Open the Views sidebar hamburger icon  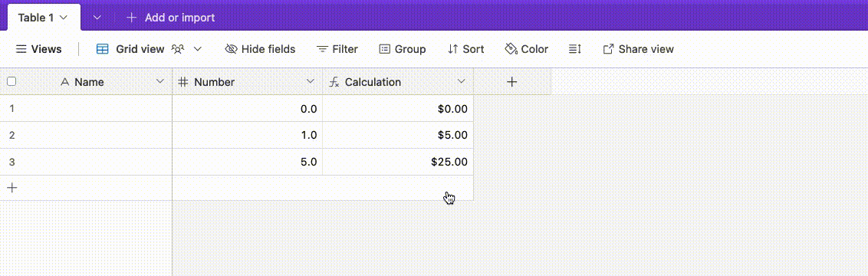(x=21, y=49)
